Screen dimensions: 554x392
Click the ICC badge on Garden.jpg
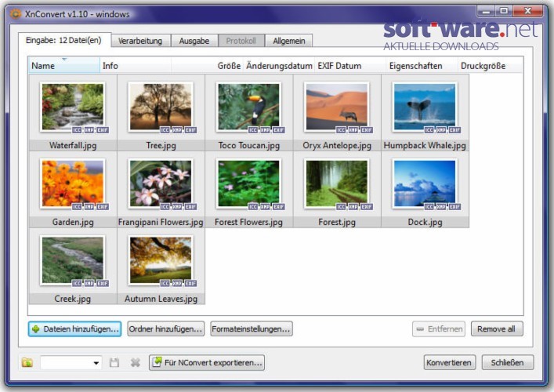[x=77, y=207]
